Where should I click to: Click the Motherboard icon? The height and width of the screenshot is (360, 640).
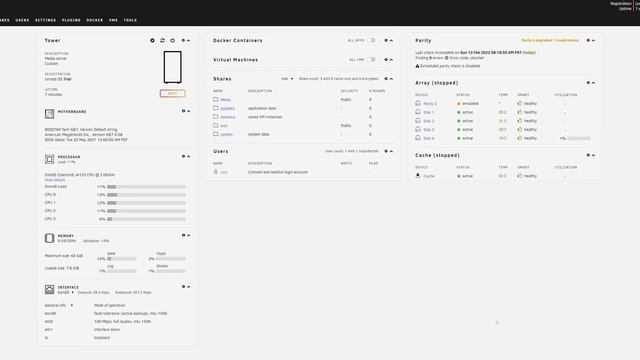click(x=49, y=114)
